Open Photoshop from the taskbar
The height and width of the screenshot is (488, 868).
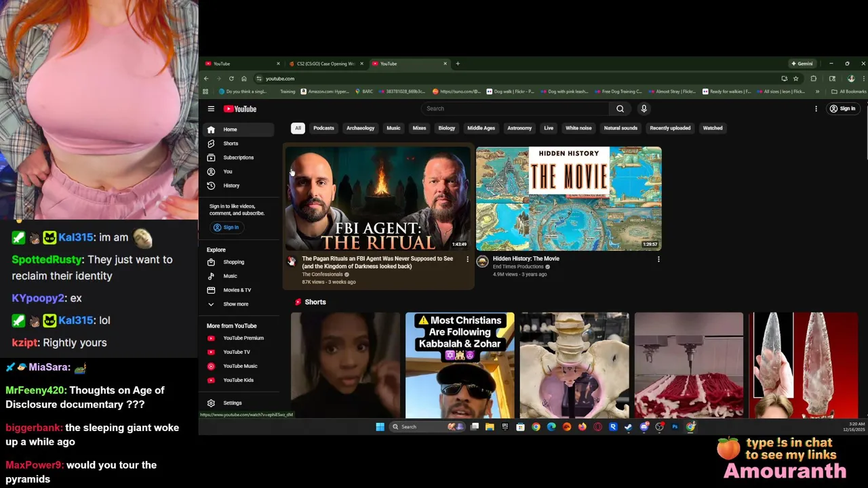click(675, 427)
